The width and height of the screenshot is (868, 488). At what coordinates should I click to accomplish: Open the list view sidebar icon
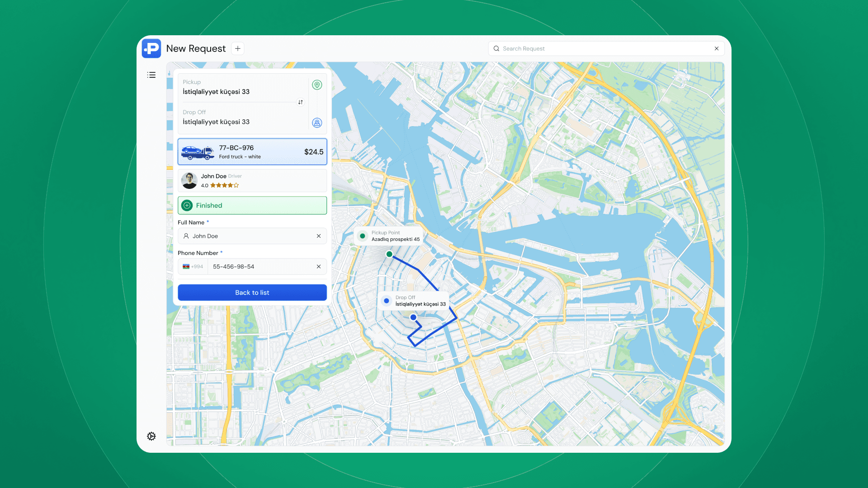pyautogui.click(x=151, y=75)
